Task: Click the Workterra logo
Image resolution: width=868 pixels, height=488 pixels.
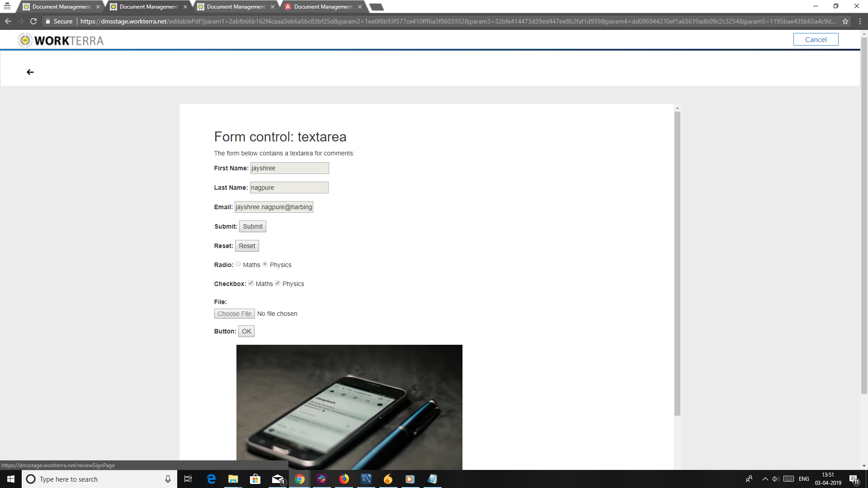Action: [61, 40]
